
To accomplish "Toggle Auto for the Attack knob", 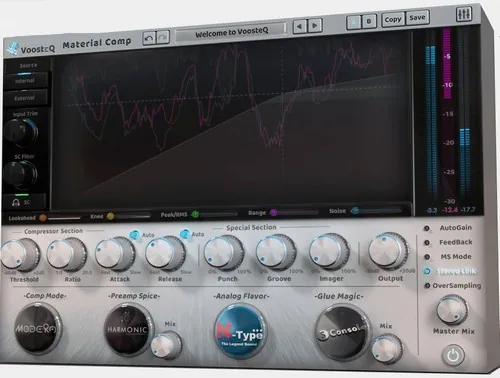I will (134, 235).
